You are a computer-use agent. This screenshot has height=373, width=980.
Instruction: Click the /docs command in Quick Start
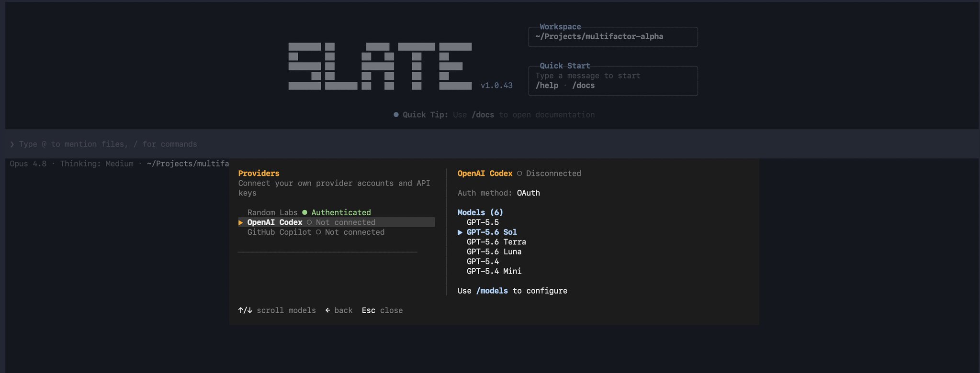(x=583, y=86)
